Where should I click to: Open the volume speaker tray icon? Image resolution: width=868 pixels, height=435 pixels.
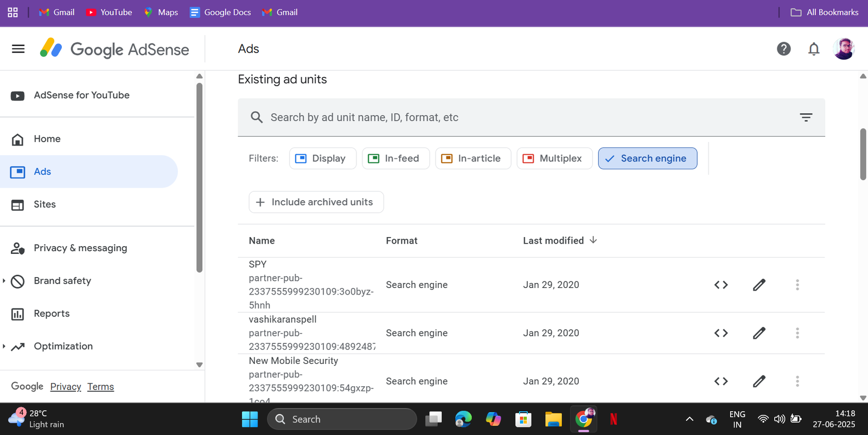(x=780, y=419)
